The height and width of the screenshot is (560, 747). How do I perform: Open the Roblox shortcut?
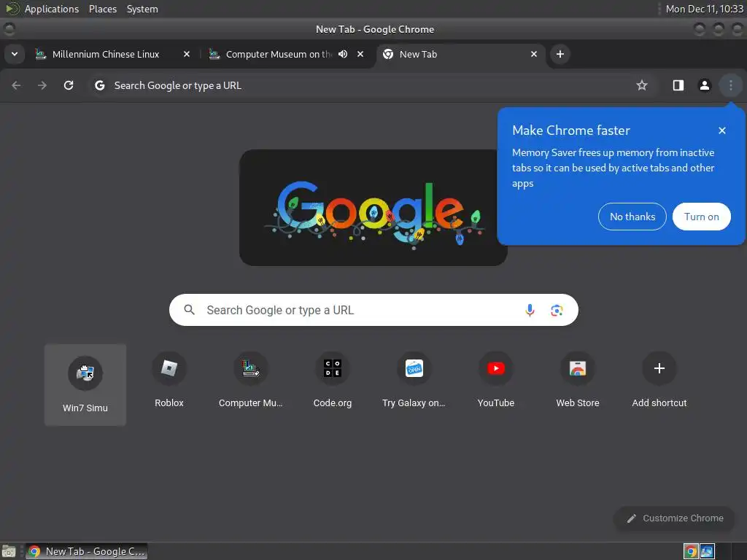(169, 380)
